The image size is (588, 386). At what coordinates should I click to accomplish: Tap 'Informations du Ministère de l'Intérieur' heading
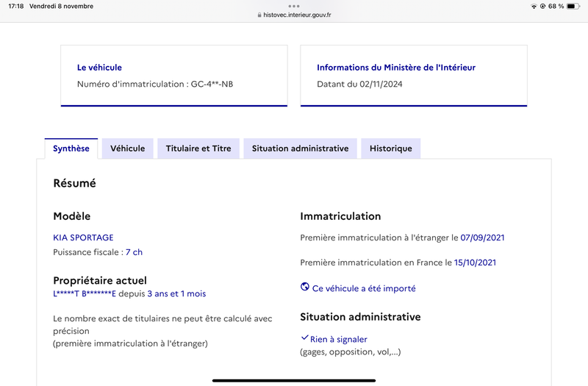[x=396, y=68]
